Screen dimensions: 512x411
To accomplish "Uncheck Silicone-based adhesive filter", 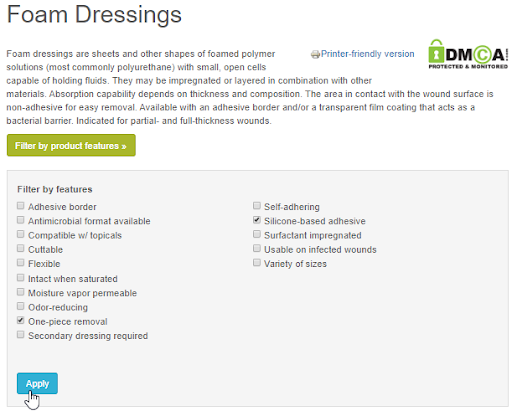I will (257, 220).
